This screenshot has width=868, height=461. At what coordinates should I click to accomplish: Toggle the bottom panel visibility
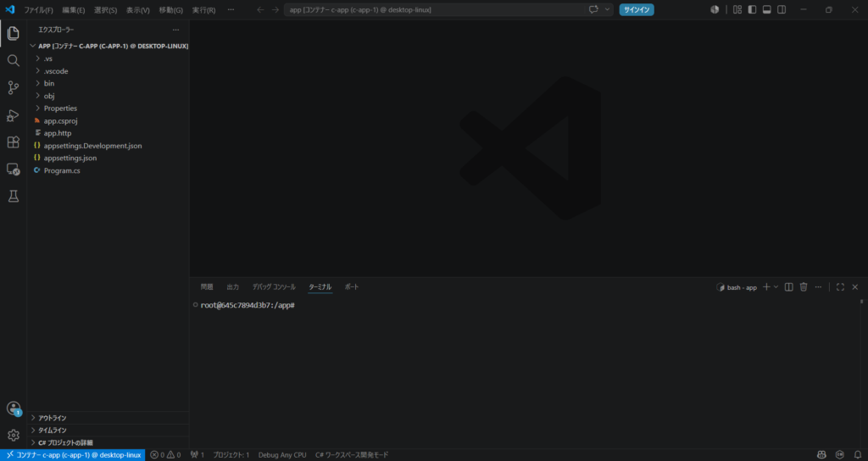click(x=766, y=9)
